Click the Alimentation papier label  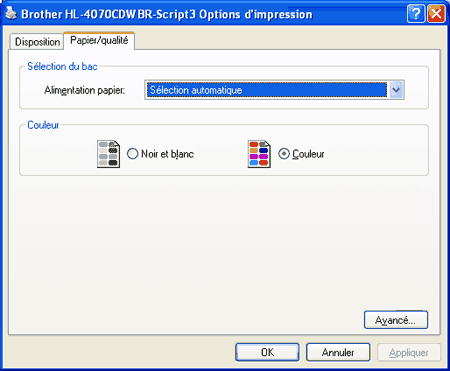tap(85, 90)
